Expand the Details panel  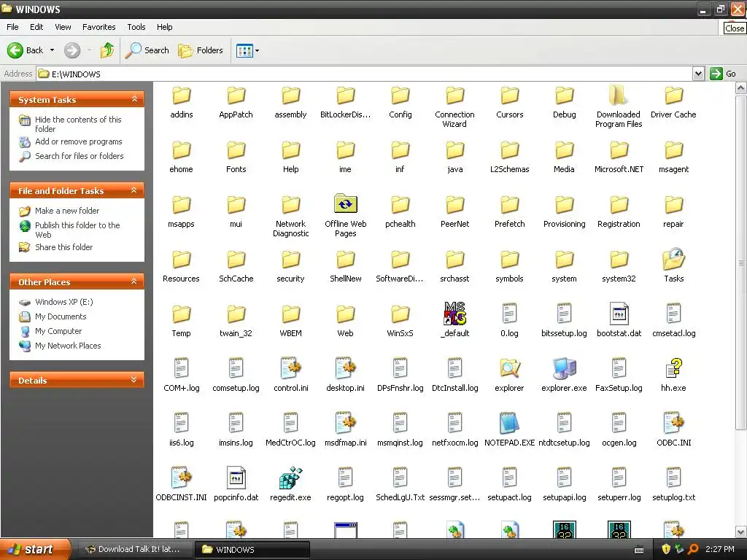coord(134,380)
